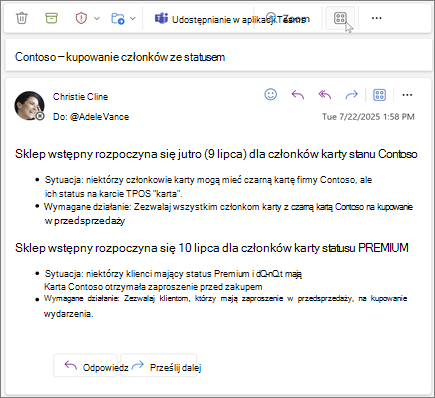Open the Apps grid icon in top toolbar
Screen dimensions: 435x398
340,18
